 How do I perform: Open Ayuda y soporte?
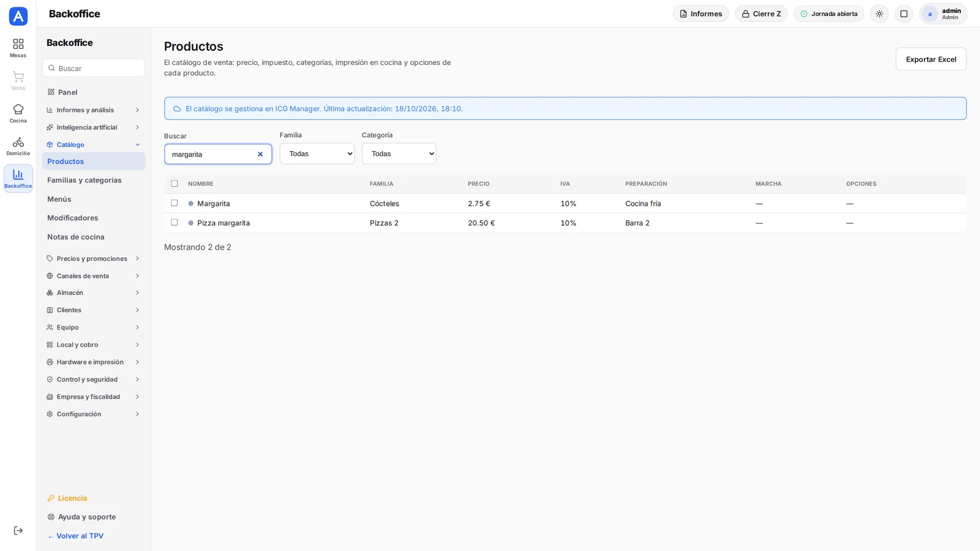(81, 517)
